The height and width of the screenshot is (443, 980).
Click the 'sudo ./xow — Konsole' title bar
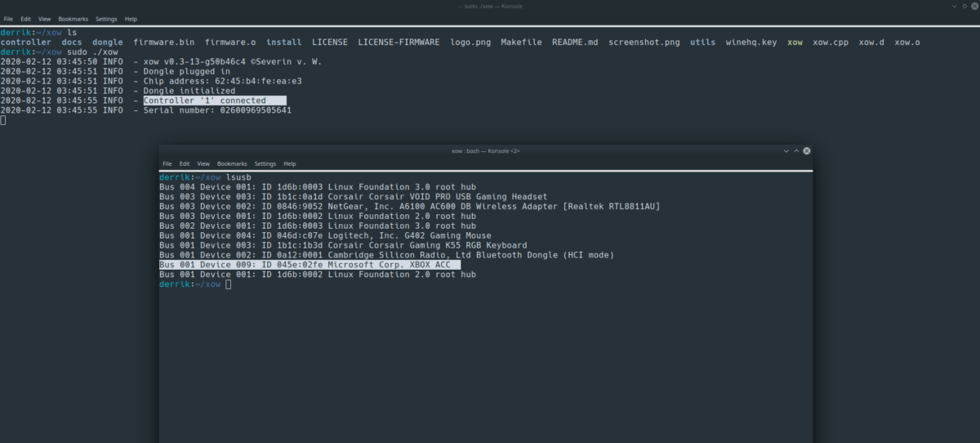point(489,7)
